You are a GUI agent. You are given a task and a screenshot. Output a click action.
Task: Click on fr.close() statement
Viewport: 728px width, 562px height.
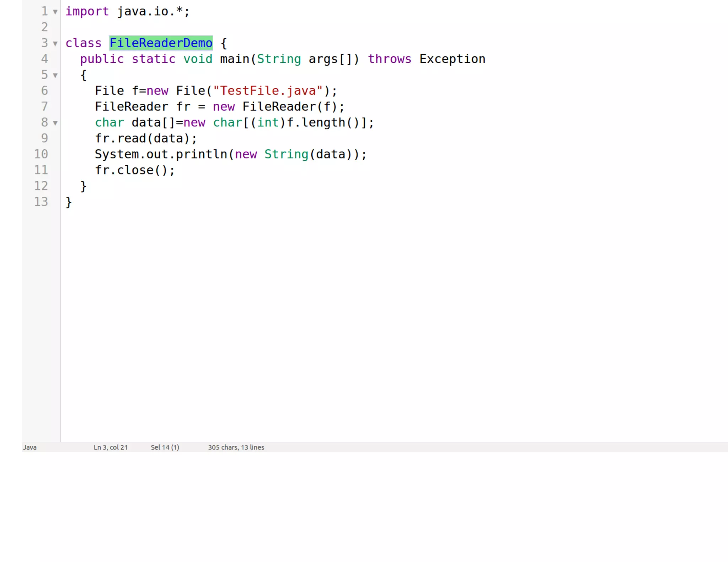135,170
